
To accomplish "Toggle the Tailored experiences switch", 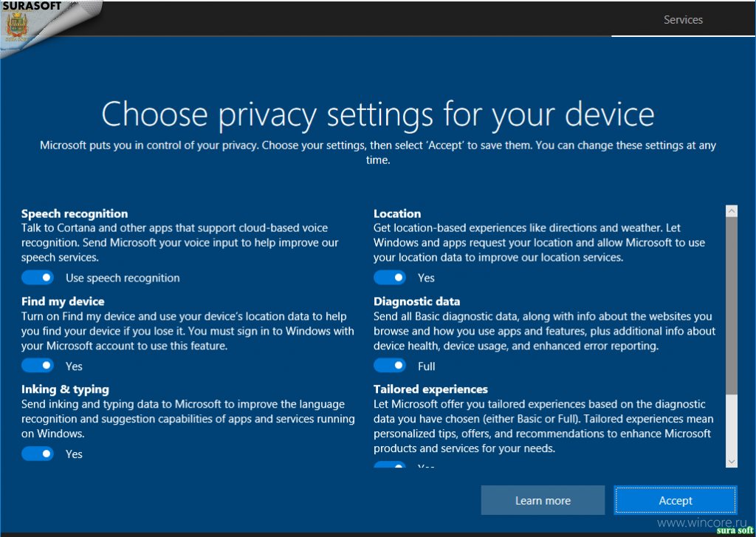I will coord(390,465).
